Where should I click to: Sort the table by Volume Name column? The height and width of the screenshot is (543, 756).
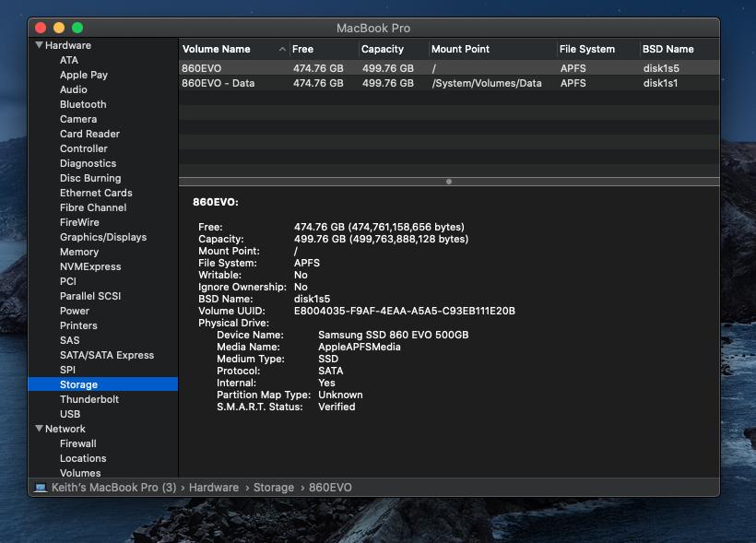(217, 49)
